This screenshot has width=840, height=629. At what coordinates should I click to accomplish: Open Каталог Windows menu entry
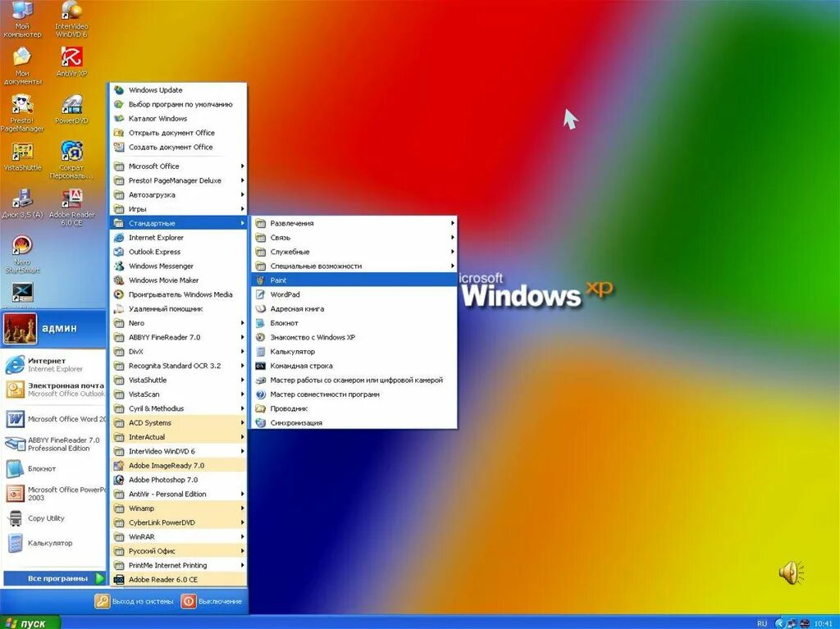click(178, 118)
